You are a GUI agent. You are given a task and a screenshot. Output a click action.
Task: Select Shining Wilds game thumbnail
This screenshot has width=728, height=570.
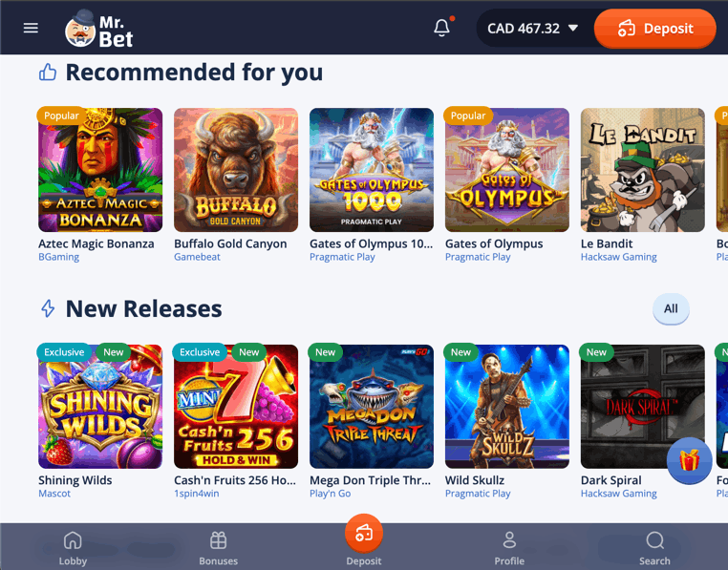[x=100, y=407]
